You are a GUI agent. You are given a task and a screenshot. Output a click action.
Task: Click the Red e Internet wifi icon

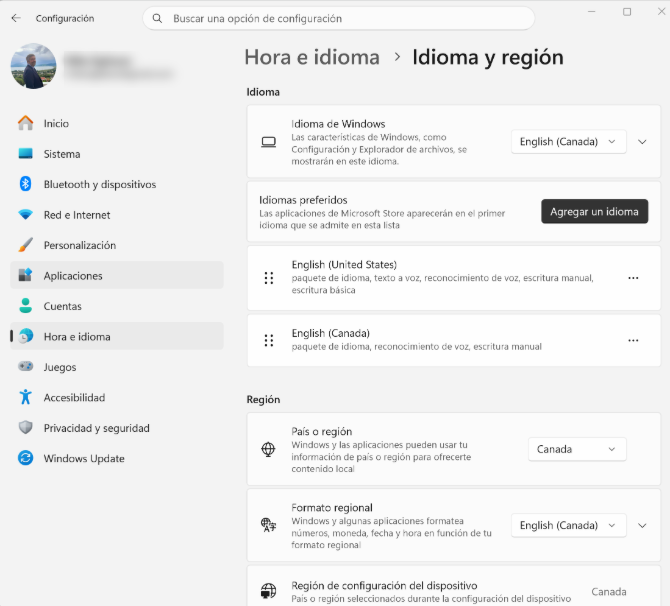click(26, 215)
